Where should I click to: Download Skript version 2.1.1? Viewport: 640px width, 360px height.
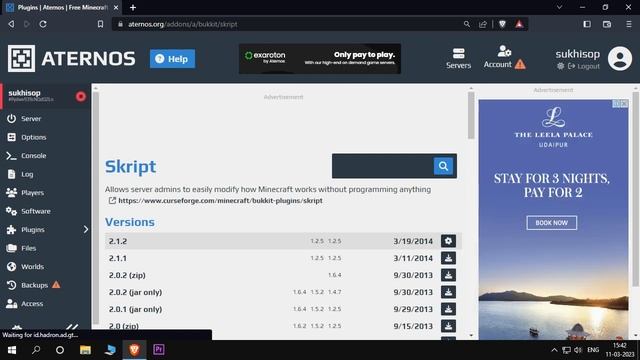(448, 258)
